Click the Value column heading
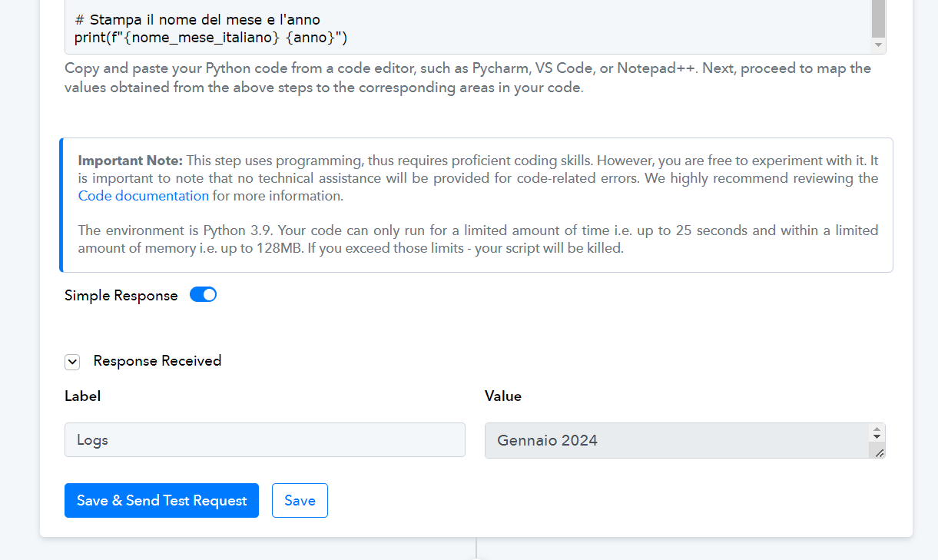Image resolution: width=938 pixels, height=560 pixels. tap(503, 396)
